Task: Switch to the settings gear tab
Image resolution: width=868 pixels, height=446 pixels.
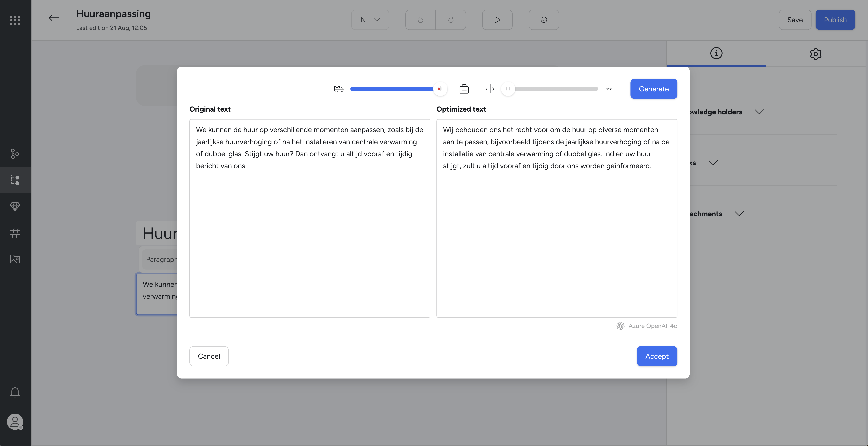Action: [x=816, y=54]
